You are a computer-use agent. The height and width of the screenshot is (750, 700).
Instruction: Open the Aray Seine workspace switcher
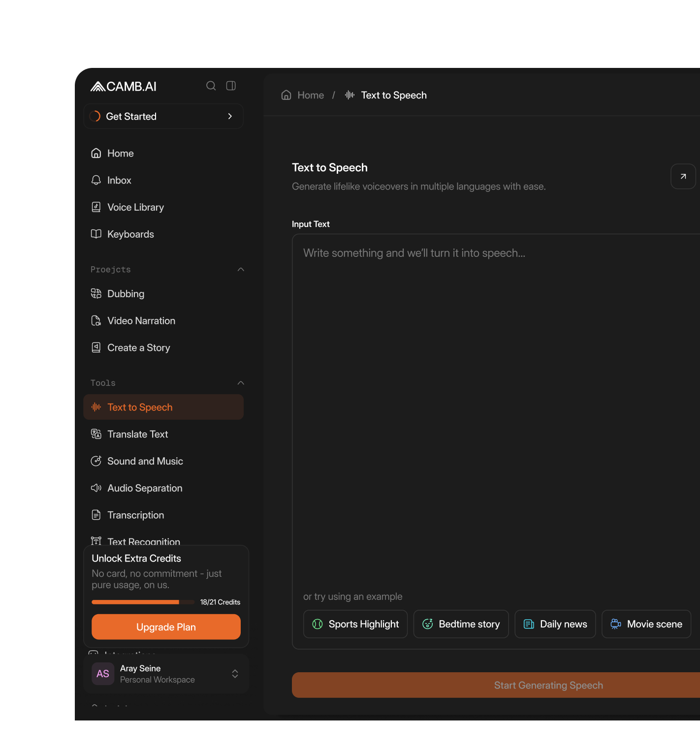(x=166, y=674)
